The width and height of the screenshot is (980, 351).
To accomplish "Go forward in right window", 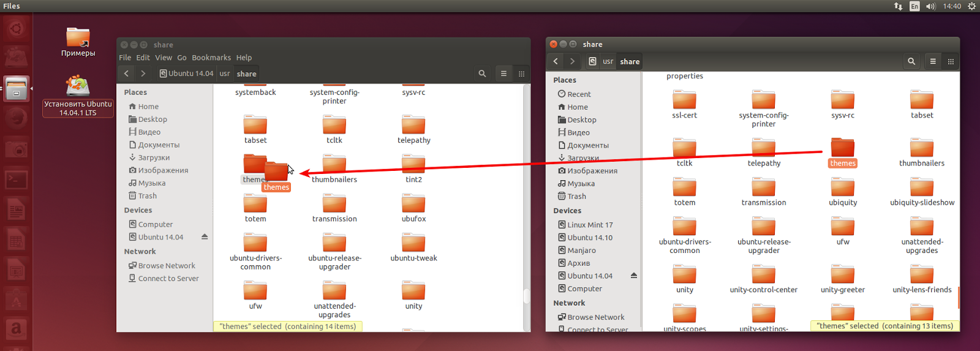I will click(573, 61).
